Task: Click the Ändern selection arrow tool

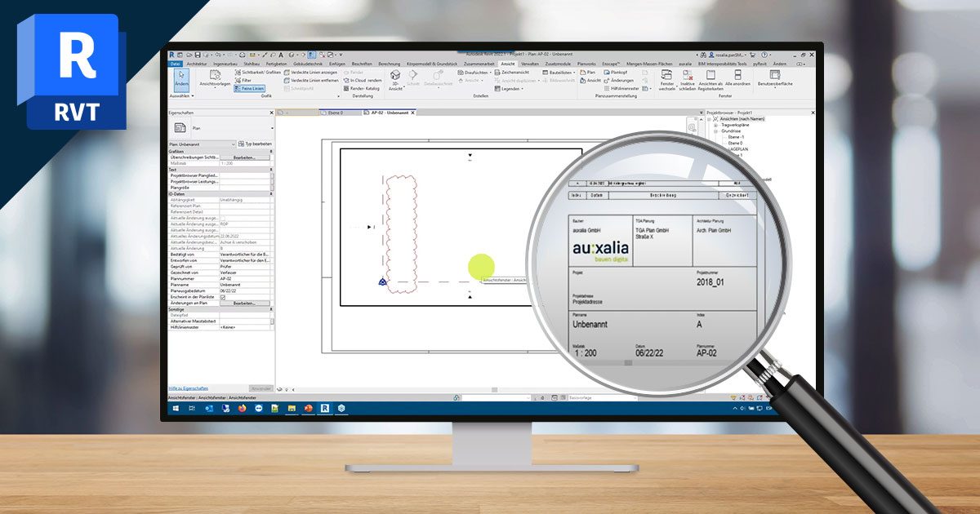Action: (x=181, y=82)
